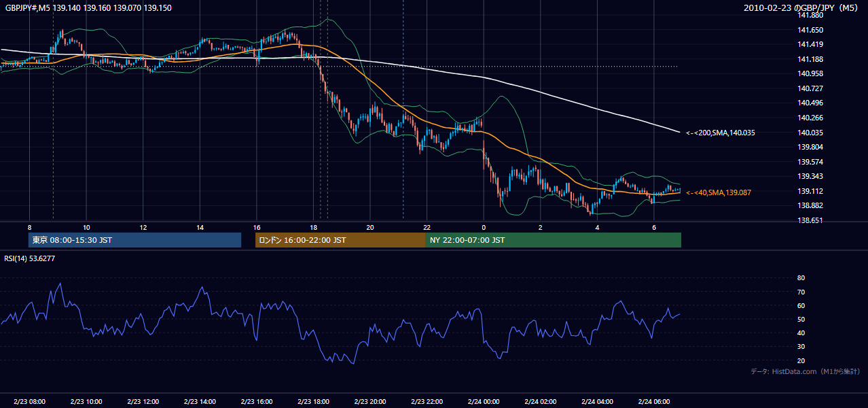The width and height of the screenshot is (868, 408).
Task: Select the London ロンドン 16:00-22:00 JST session bar
Action: [340, 240]
